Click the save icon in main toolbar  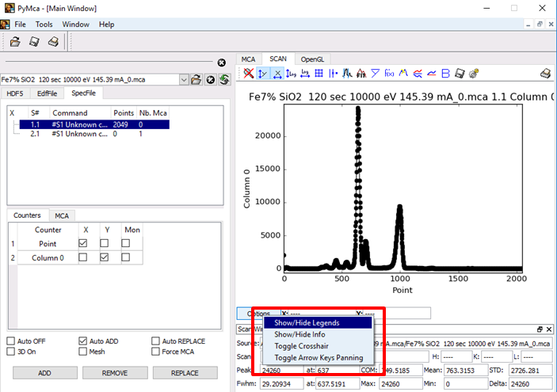point(34,42)
